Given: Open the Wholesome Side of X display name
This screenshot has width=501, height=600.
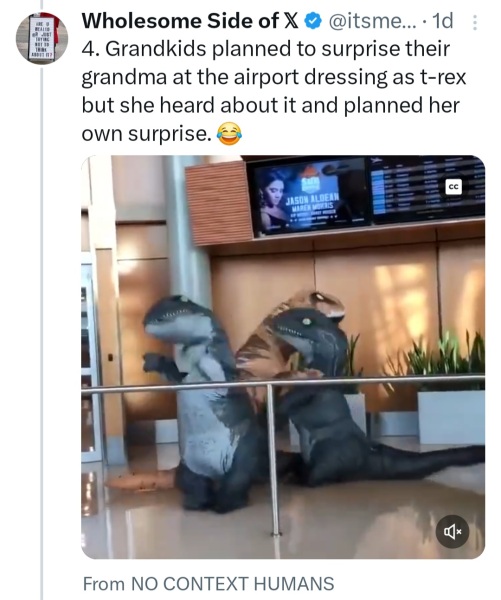Looking at the screenshot, I should (x=190, y=21).
